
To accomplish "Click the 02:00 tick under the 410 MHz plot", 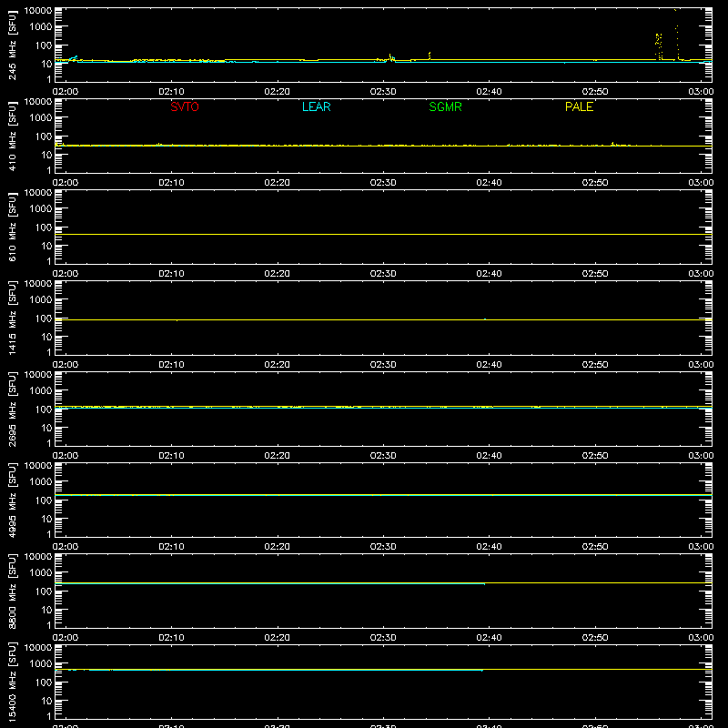I will coord(66,183).
